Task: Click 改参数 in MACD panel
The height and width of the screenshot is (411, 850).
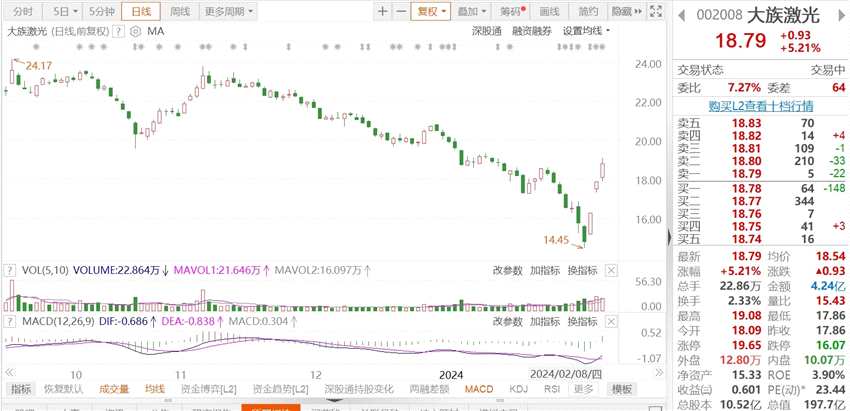Action: click(507, 322)
